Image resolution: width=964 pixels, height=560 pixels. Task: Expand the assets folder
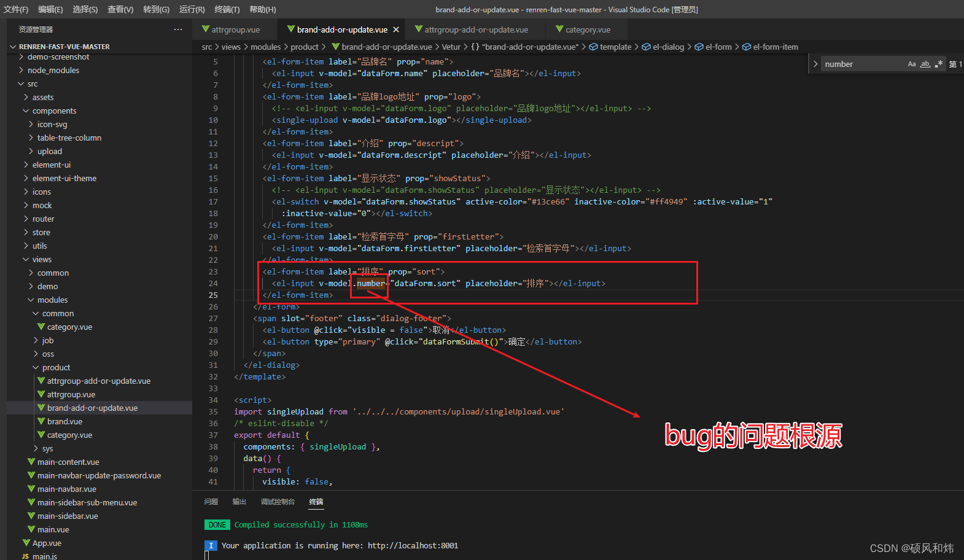[x=26, y=97]
